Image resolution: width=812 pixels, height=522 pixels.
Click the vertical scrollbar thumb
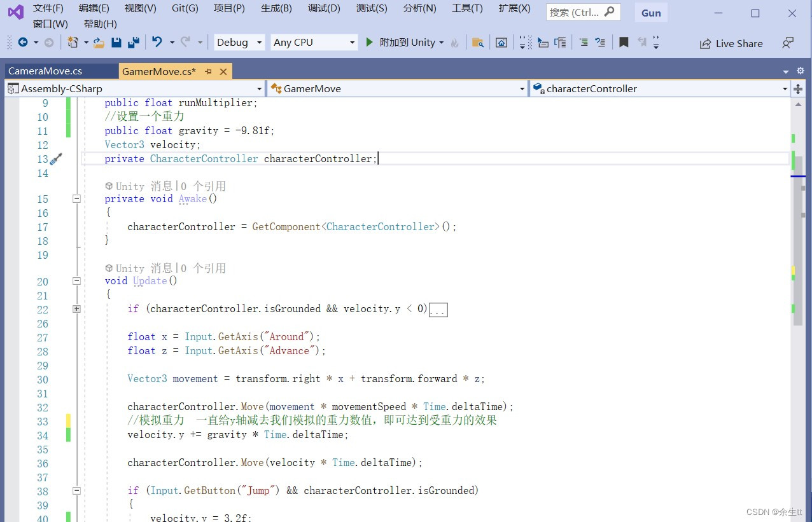tap(798, 242)
